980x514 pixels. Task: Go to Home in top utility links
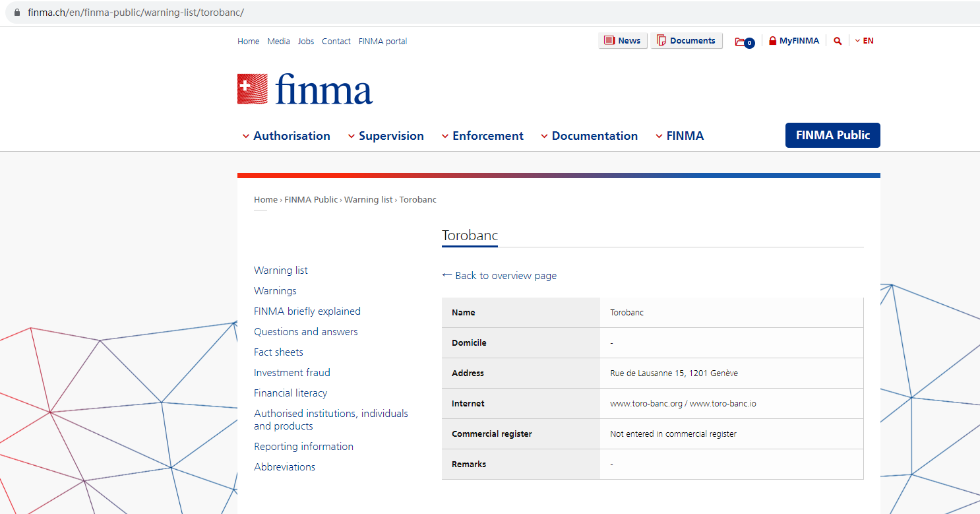pos(249,42)
